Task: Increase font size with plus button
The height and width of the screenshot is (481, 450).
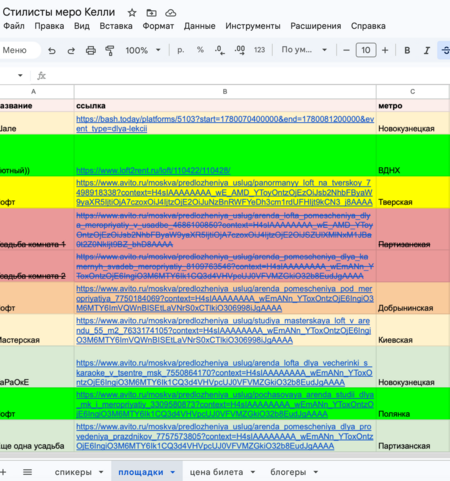Action: [x=385, y=50]
